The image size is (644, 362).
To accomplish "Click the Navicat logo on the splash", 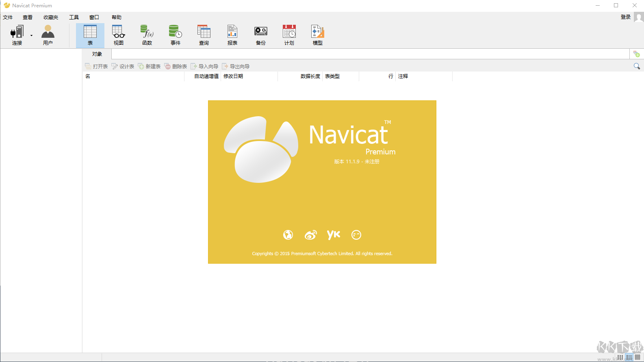I will pyautogui.click(x=261, y=149).
